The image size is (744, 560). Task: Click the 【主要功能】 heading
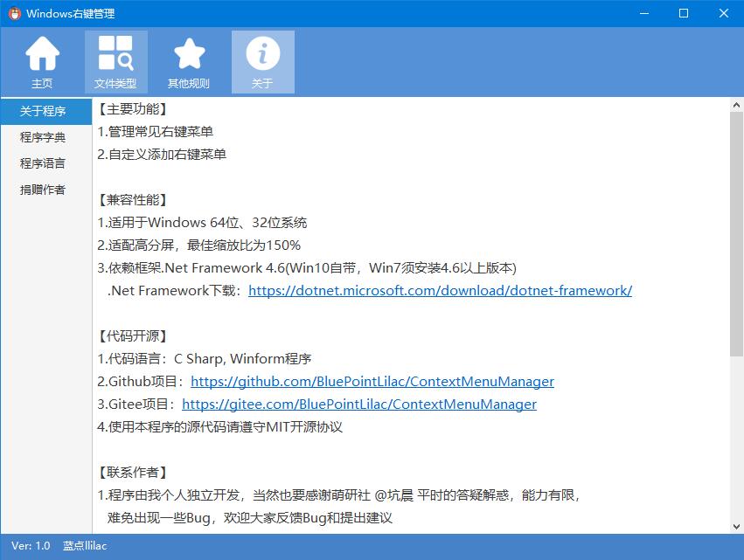tap(133, 109)
